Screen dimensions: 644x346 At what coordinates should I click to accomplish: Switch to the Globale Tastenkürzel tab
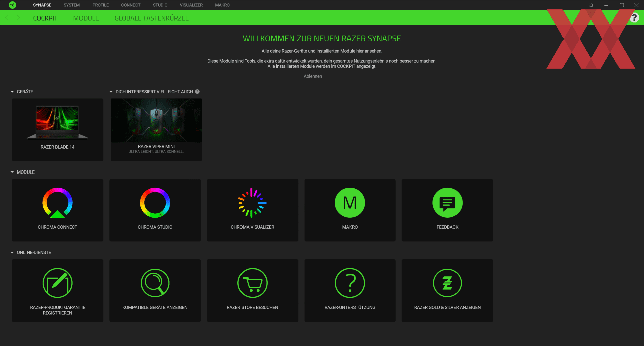(152, 18)
